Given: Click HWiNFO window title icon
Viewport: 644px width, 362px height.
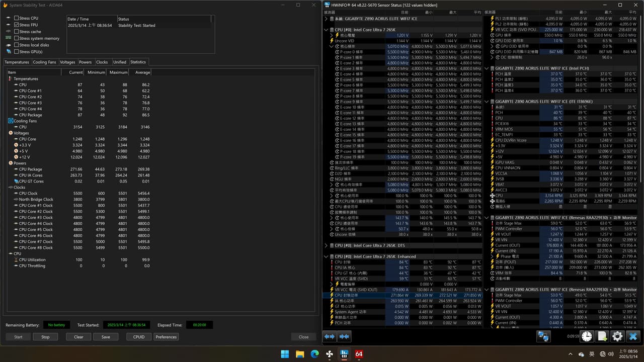Looking at the screenshot, I should coord(328,5).
